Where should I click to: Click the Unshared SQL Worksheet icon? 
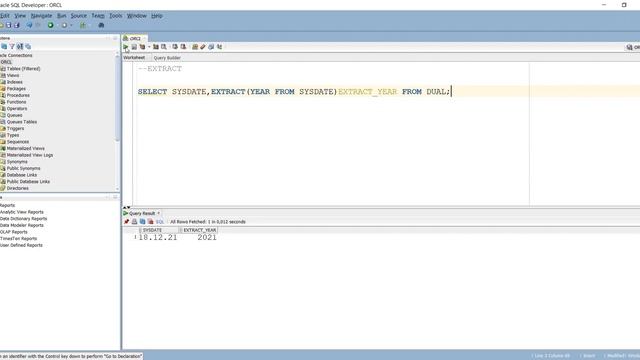[x=195, y=47]
